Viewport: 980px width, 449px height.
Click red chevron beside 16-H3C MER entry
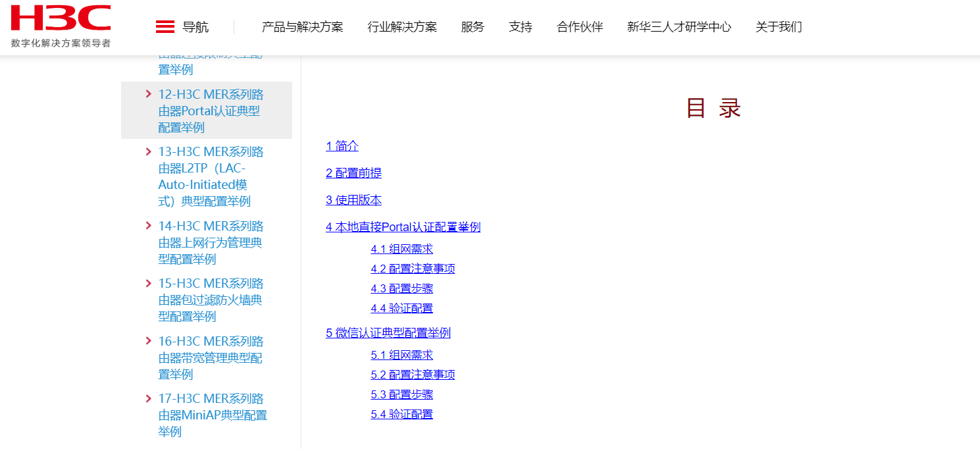click(149, 341)
